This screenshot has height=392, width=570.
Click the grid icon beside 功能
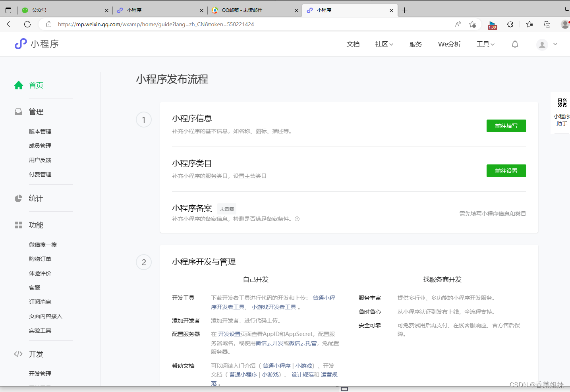[18, 225]
